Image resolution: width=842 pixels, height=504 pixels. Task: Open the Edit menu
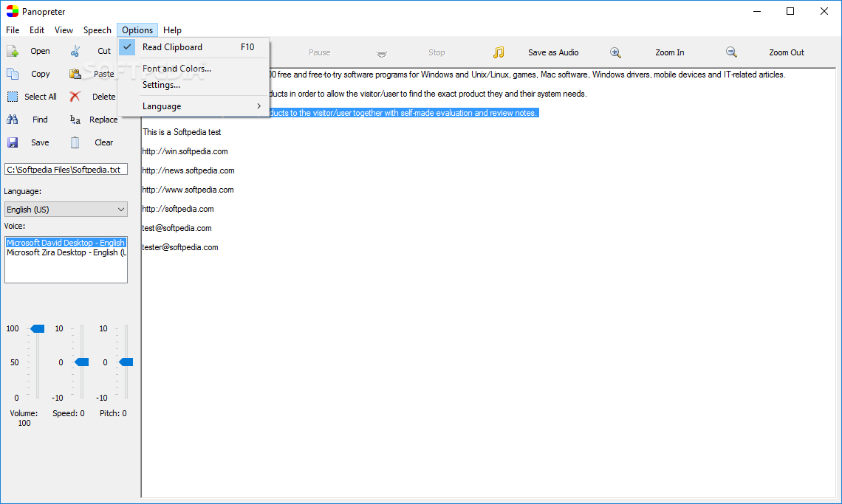pos(37,30)
